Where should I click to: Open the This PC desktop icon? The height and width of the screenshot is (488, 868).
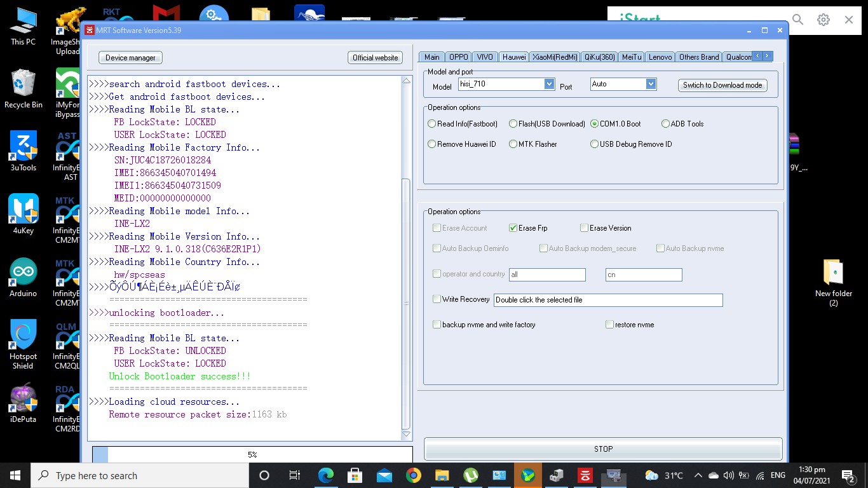click(24, 27)
